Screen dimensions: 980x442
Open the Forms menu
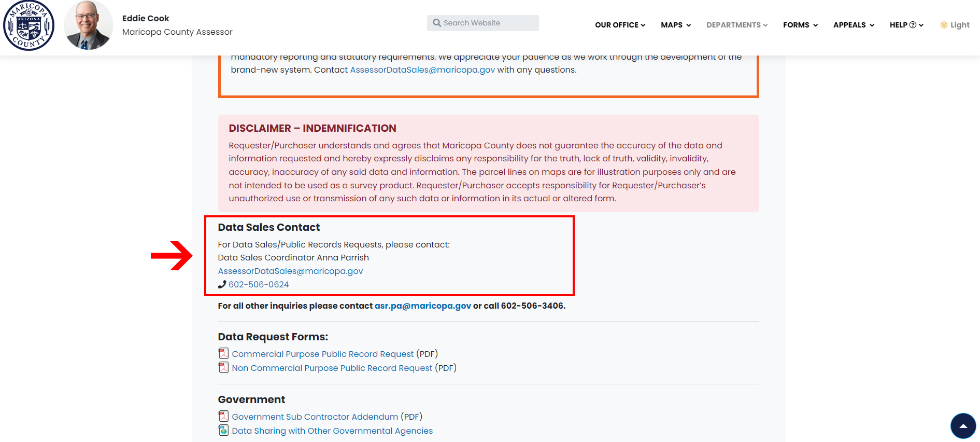pyautogui.click(x=800, y=25)
